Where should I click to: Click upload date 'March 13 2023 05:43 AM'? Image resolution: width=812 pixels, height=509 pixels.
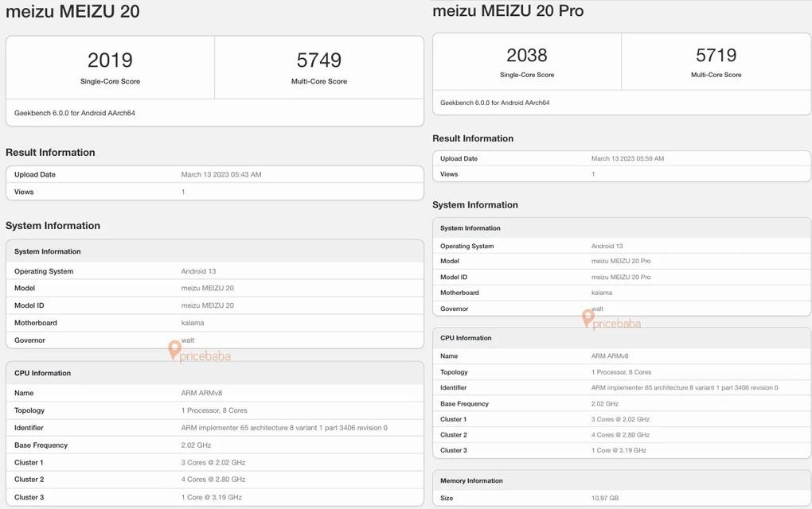click(221, 175)
